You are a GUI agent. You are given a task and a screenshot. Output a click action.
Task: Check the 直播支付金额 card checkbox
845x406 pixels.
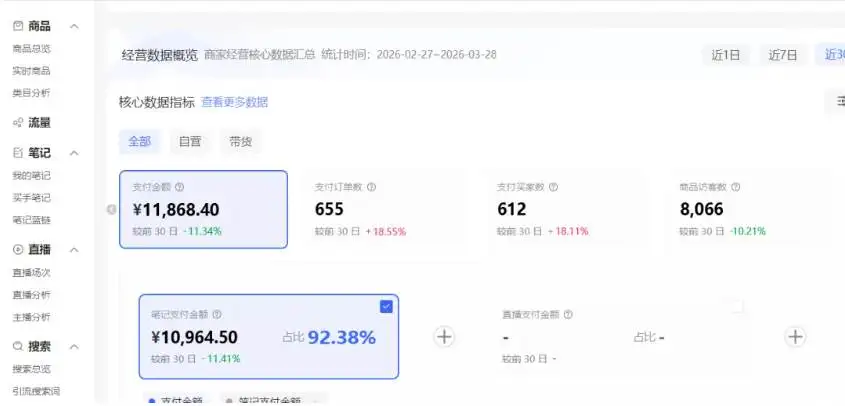click(x=737, y=307)
